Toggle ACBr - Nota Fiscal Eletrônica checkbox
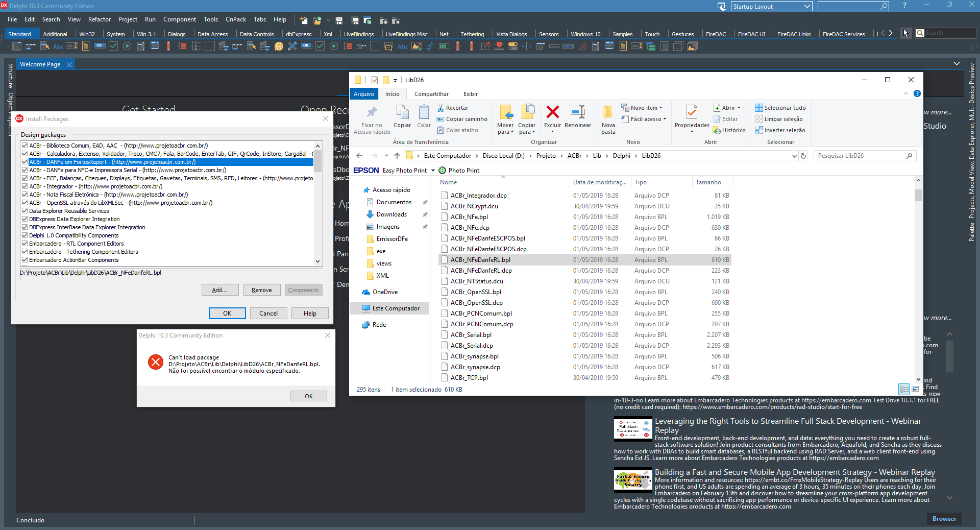 coord(24,195)
